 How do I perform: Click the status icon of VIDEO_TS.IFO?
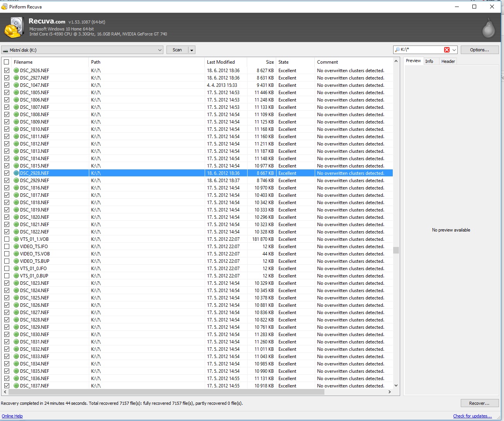tap(16, 247)
